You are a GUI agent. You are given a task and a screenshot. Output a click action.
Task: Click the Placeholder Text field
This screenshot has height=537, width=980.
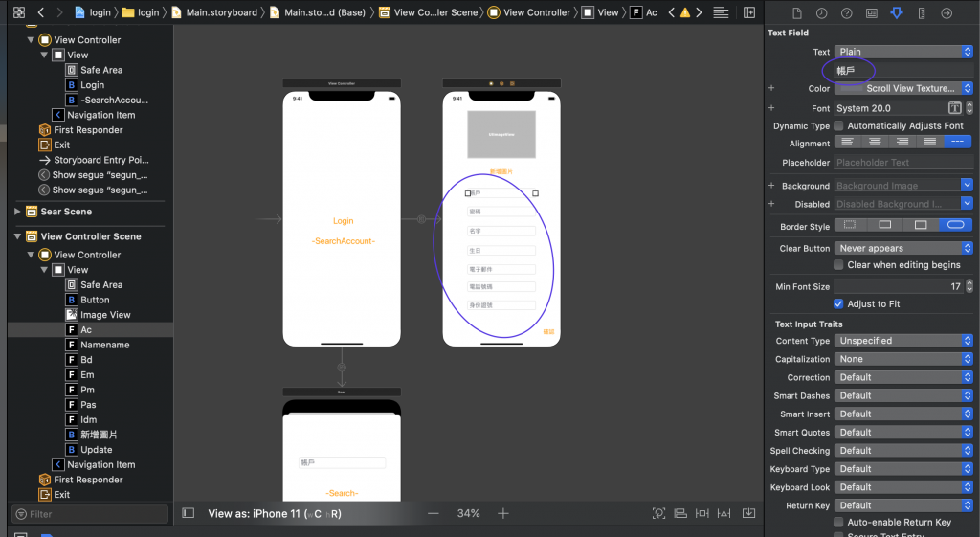(903, 163)
